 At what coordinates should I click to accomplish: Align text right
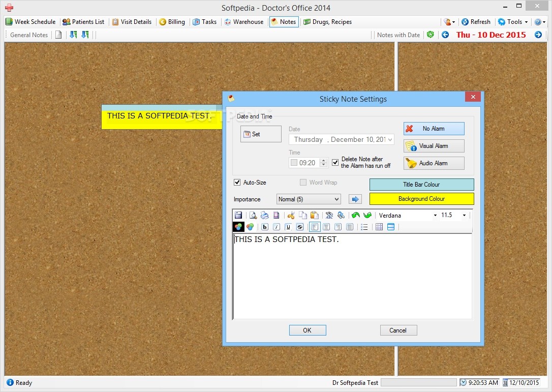point(338,227)
